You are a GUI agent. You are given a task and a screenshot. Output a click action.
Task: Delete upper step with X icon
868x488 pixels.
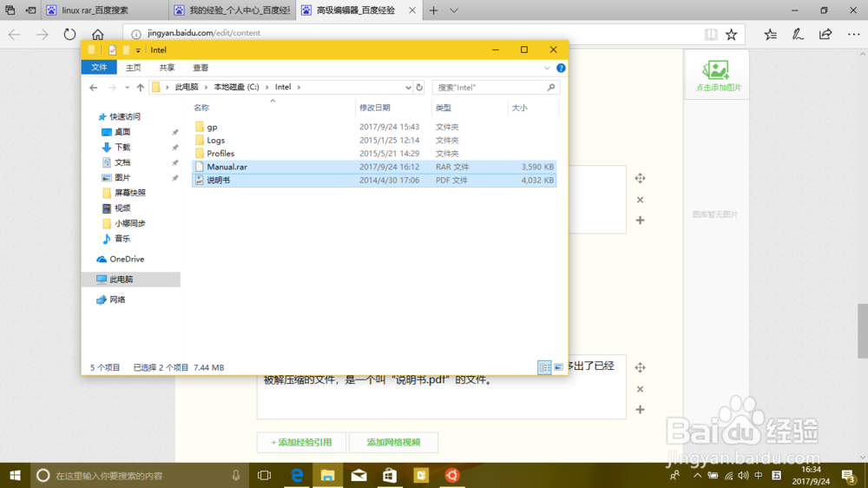click(x=640, y=200)
